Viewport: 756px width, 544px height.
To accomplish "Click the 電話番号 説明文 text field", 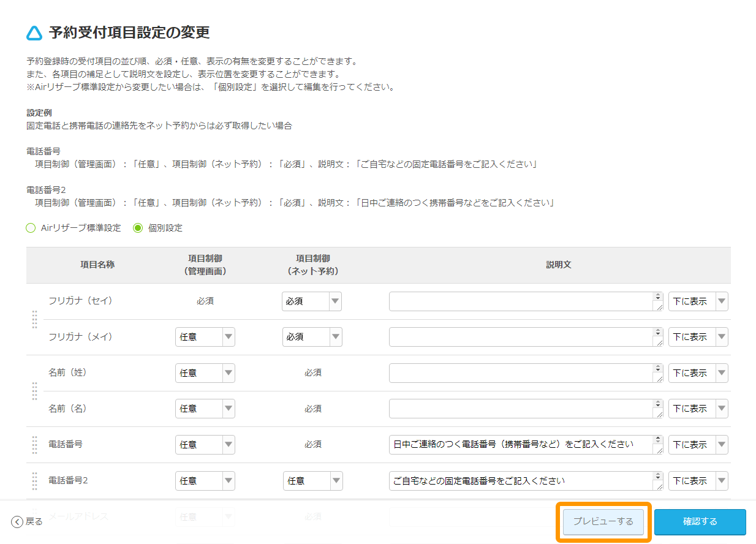I will (x=521, y=445).
